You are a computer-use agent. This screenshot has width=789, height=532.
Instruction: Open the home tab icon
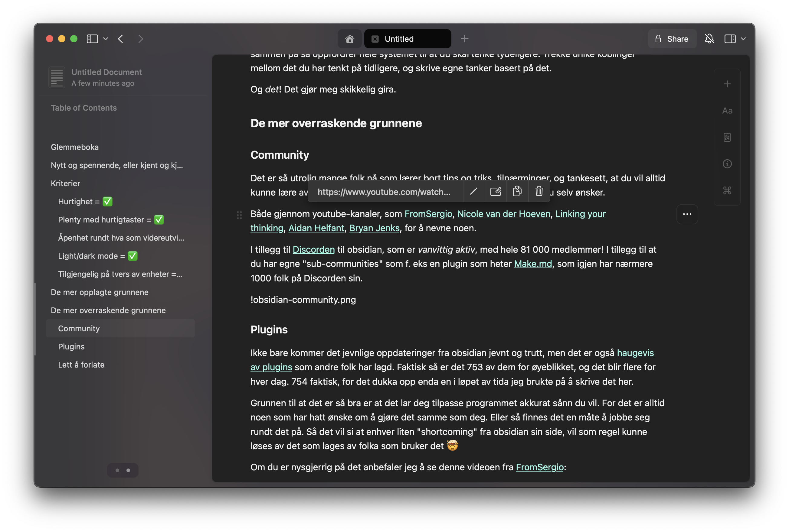(349, 39)
